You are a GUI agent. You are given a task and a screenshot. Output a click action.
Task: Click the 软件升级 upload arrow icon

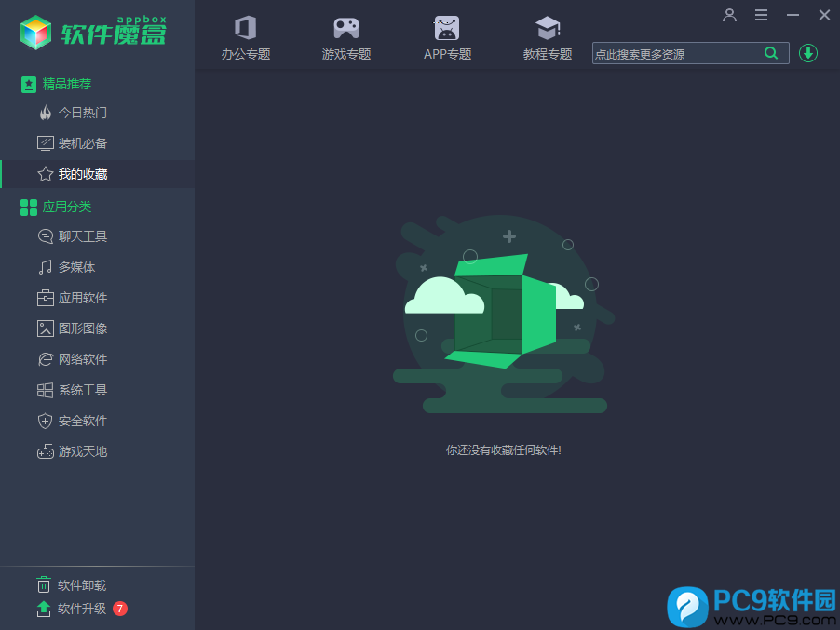coord(44,609)
